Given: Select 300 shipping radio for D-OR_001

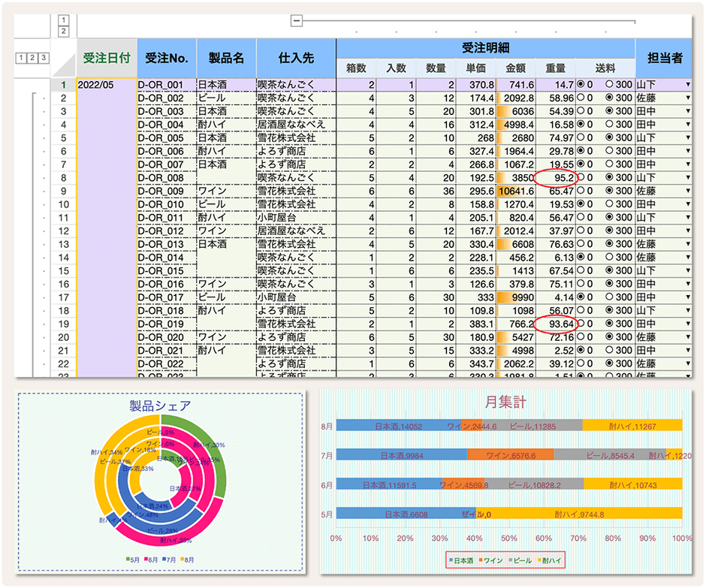Looking at the screenshot, I should click(x=609, y=85).
